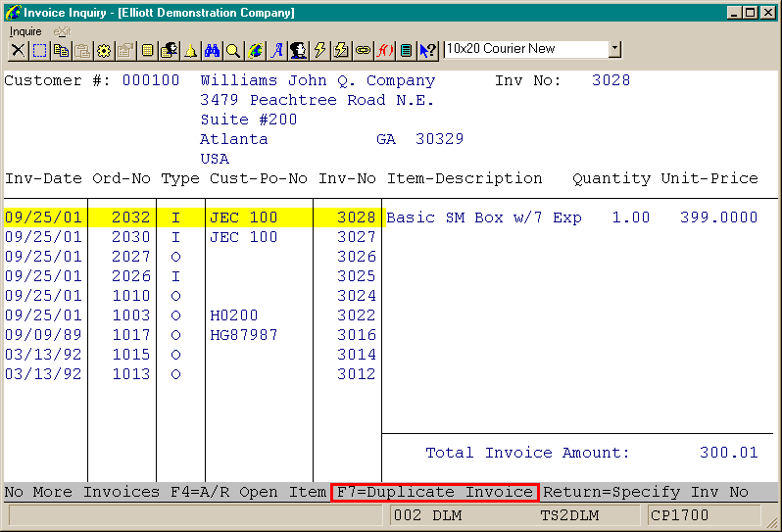
Task: Click the 'No More Invoices' message
Action: [81, 492]
